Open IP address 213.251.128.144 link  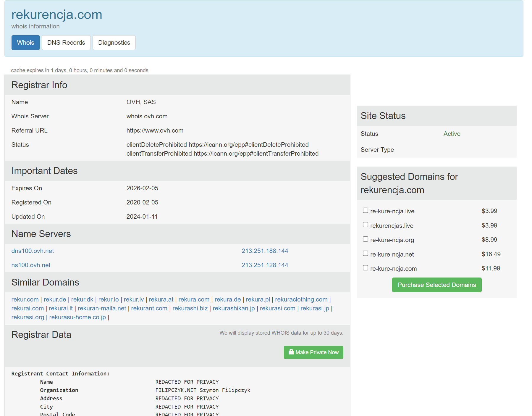pos(265,265)
